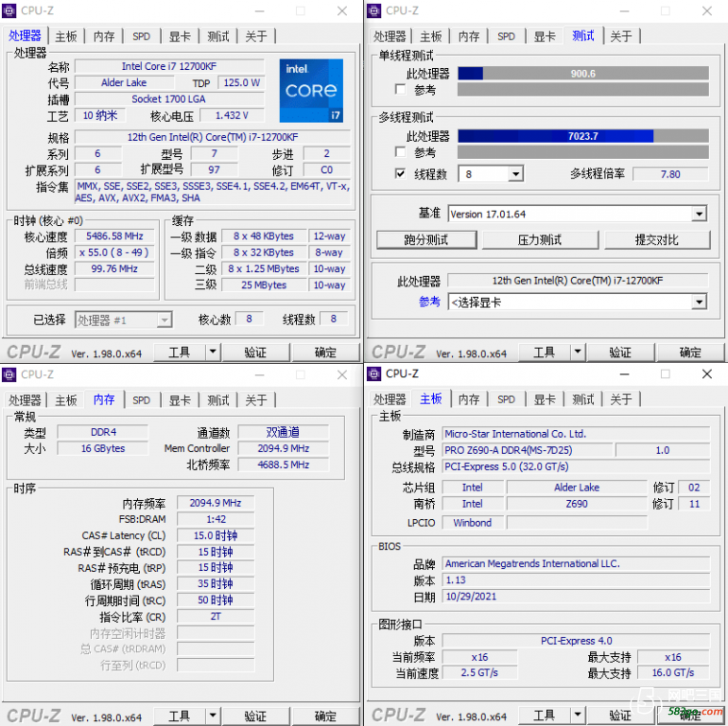Viewport: 728px width, 726px height.
Task: Toggle the 线程数 thread count checkbox
Action: click(400, 174)
